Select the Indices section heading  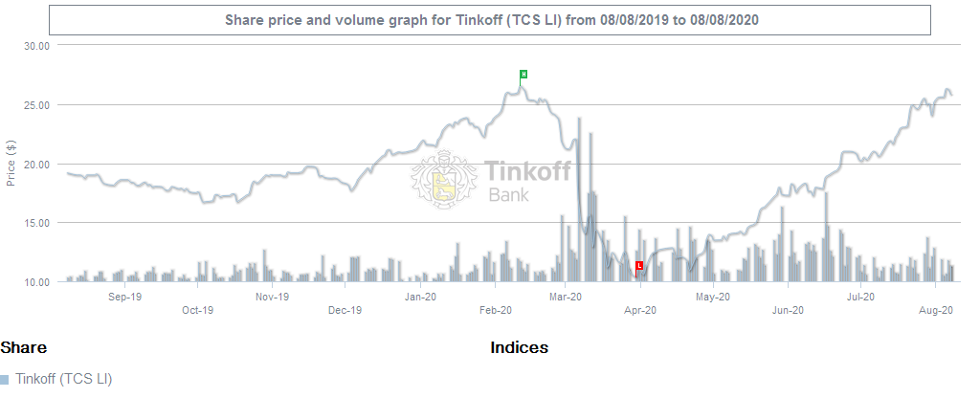tap(519, 347)
